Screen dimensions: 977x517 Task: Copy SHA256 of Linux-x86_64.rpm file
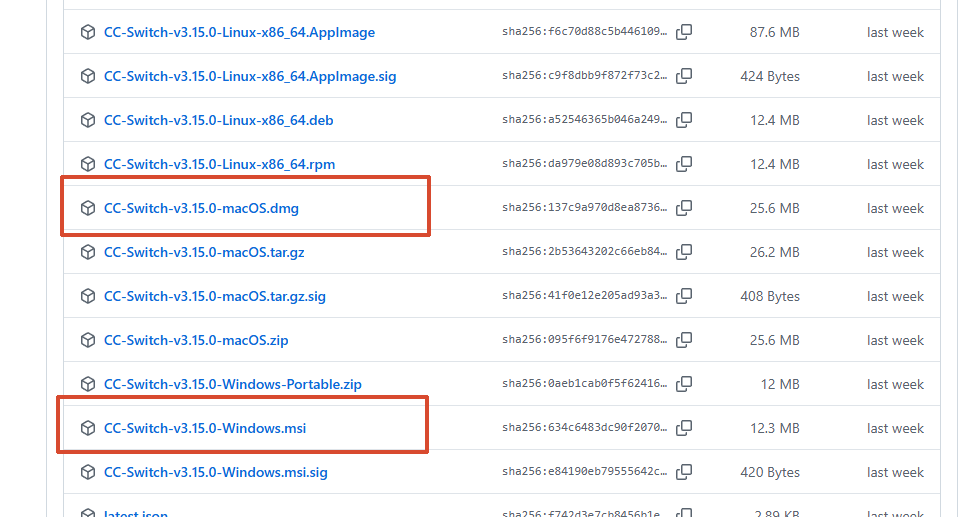click(x=684, y=164)
